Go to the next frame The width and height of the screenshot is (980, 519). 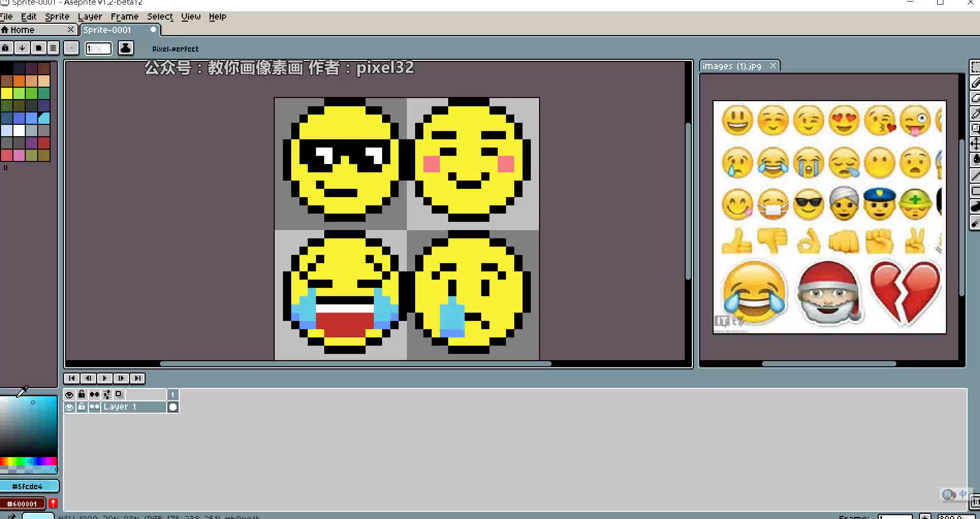coord(121,378)
